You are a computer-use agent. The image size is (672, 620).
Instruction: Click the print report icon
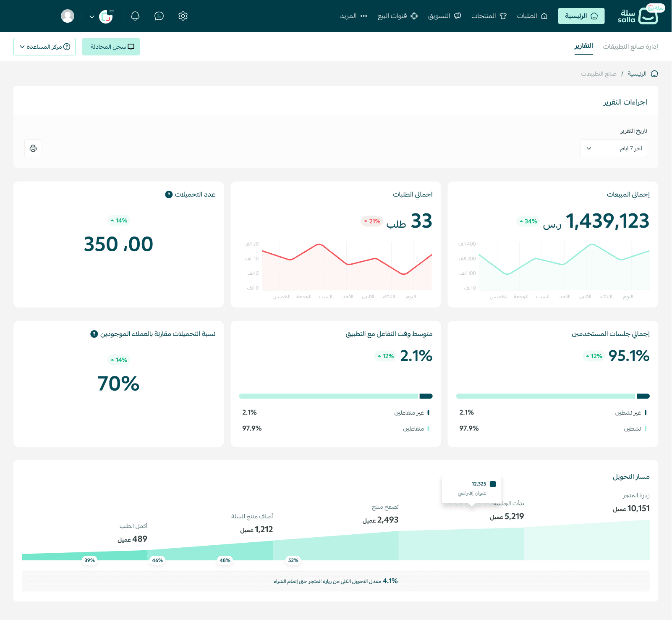(x=33, y=148)
